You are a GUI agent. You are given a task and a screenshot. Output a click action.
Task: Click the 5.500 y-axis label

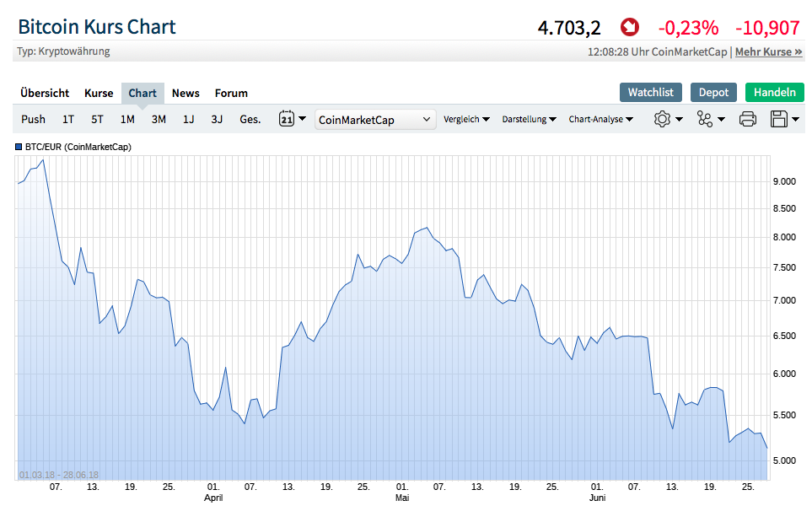(x=784, y=415)
